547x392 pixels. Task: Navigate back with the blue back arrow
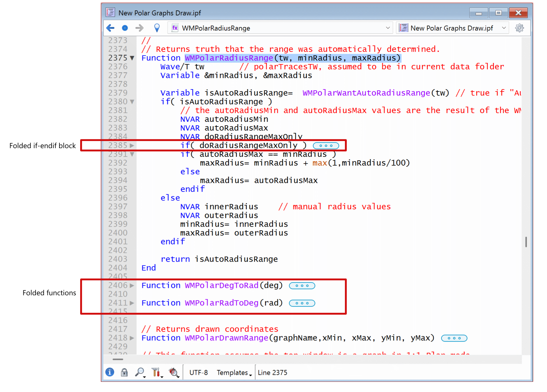coord(110,28)
